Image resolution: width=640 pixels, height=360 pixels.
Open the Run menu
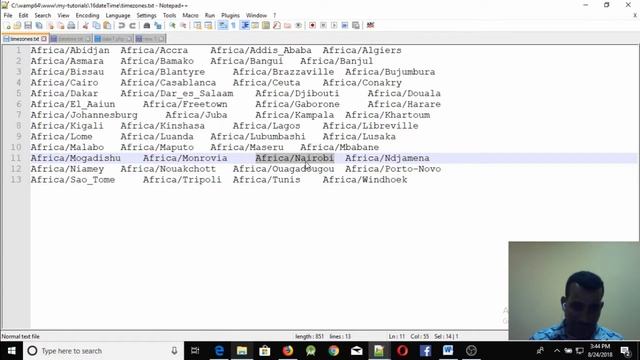[x=209, y=16]
